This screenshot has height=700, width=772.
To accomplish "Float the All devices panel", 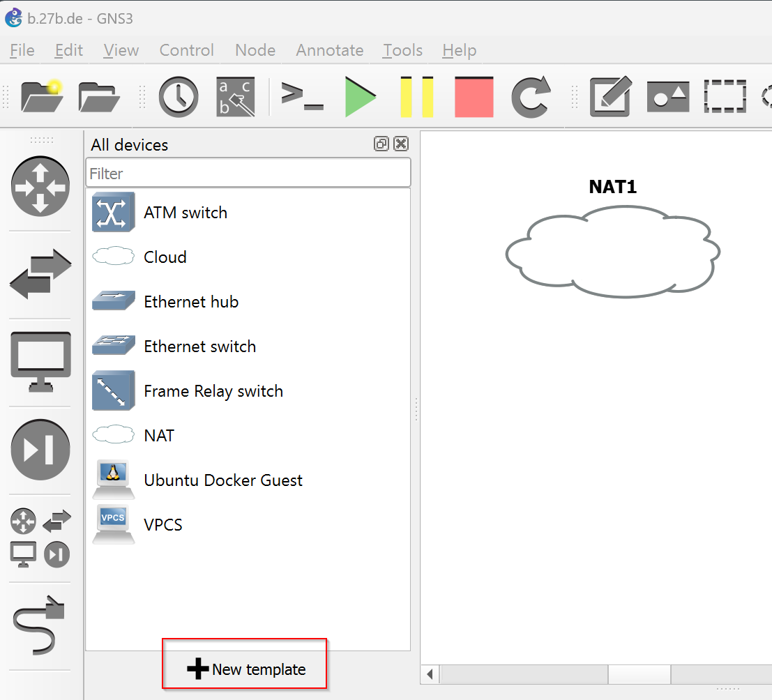I will pyautogui.click(x=381, y=144).
